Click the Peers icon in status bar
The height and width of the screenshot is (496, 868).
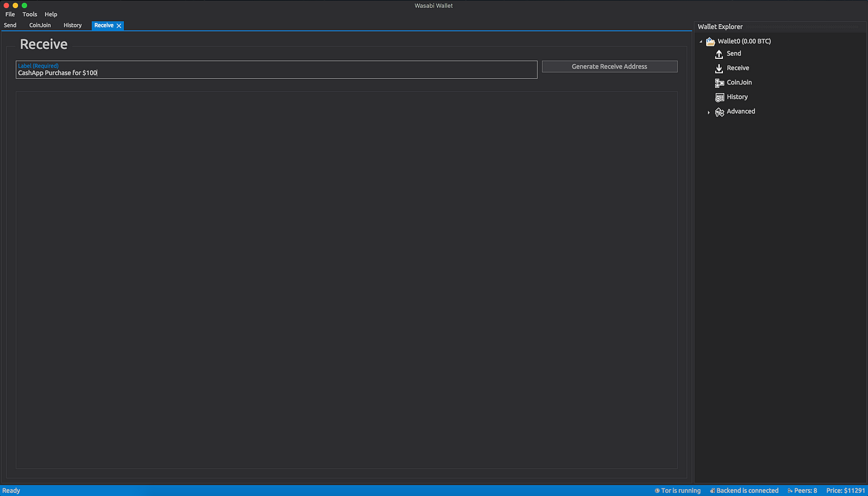tap(790, 490)
